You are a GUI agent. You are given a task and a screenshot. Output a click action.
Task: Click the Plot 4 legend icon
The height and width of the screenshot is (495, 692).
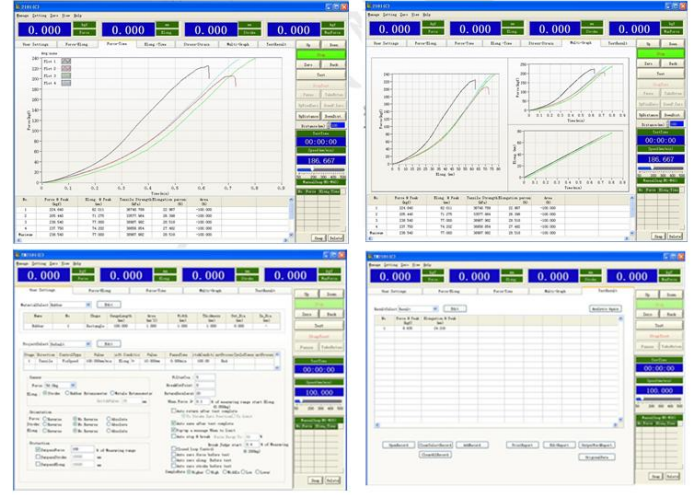(66, 83)
